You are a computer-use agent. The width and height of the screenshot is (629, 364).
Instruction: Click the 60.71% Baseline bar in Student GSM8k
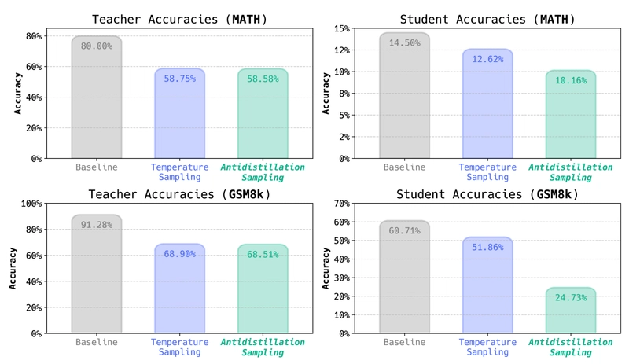[404, 277]
